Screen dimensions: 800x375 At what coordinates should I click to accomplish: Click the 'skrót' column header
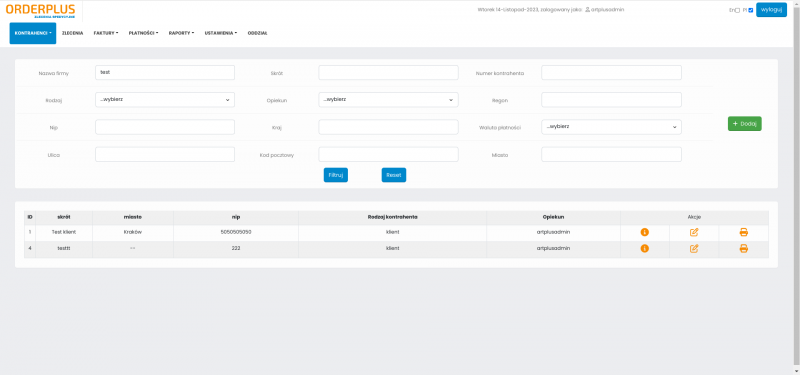(64, 217)
